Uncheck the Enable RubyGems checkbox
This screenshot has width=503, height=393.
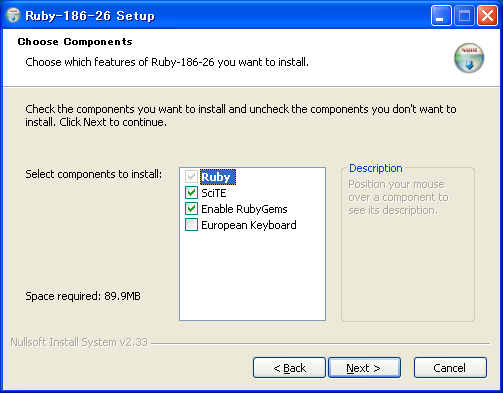[191, 209]
